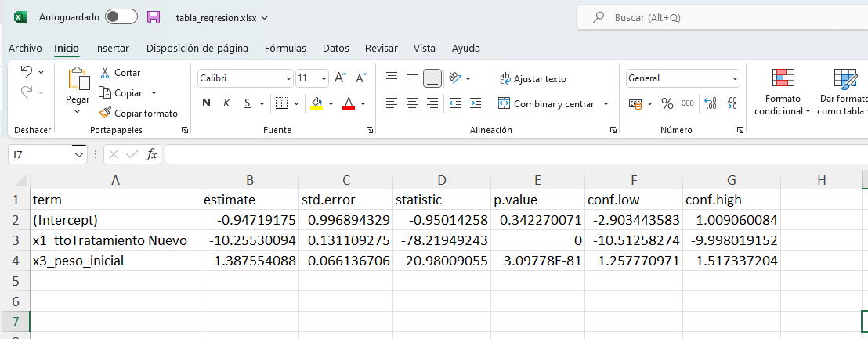Toggle bold N formatting
The height and width of the screenshot is (339, 868).
207,103
